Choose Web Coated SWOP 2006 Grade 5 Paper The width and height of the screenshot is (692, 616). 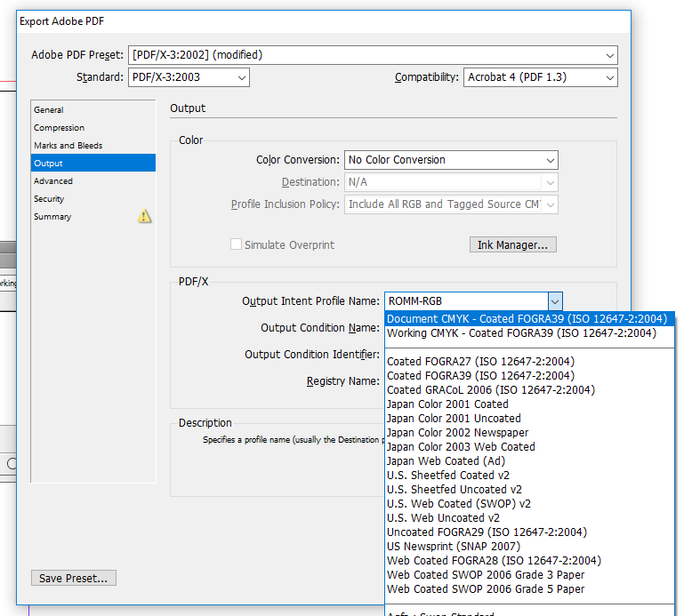click(529, 589)
